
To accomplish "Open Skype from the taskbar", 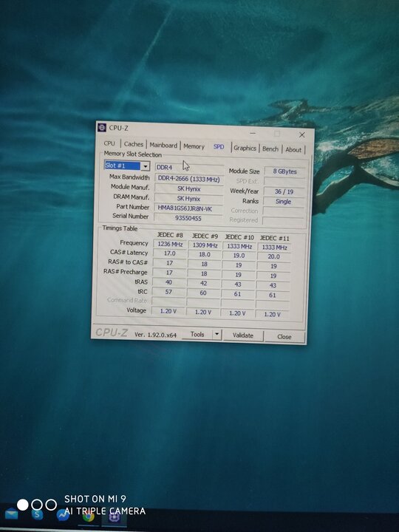I will [38, 515].
